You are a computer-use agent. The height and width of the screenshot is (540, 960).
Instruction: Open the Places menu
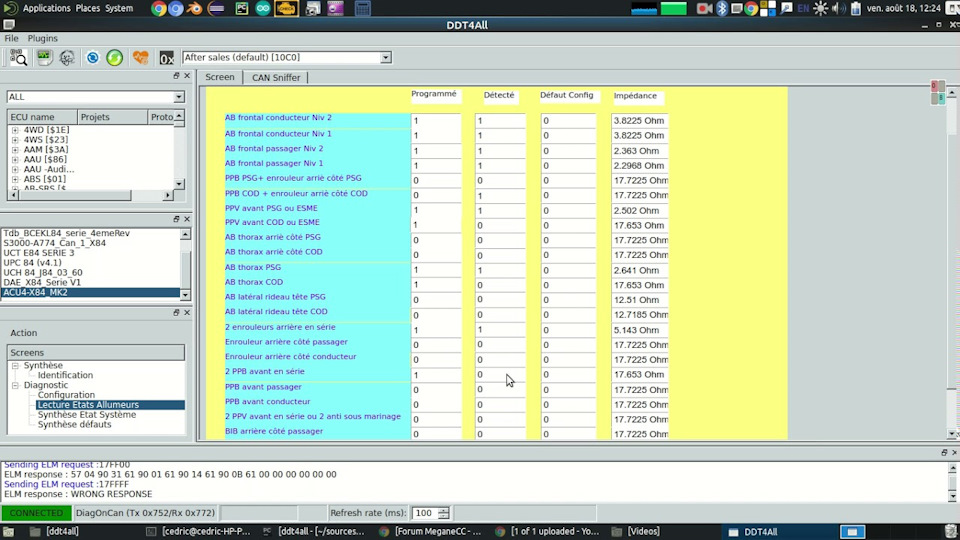click(88, 9)
